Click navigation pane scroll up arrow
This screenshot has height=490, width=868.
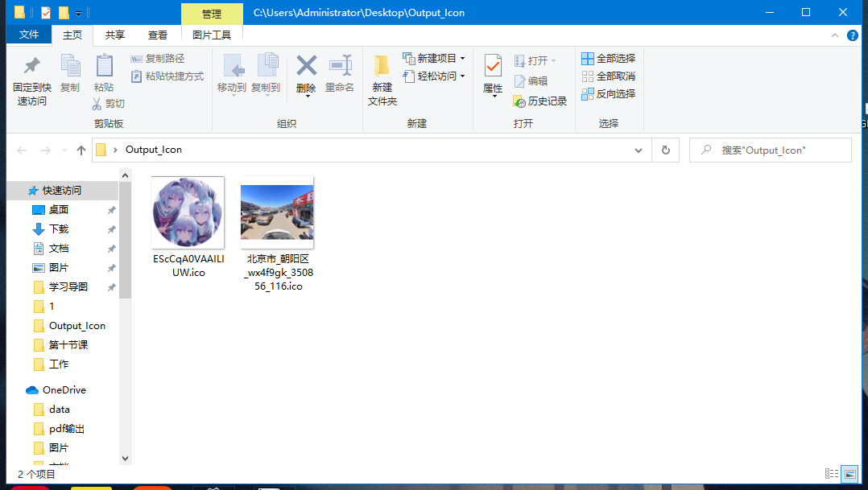pos(125,176)
